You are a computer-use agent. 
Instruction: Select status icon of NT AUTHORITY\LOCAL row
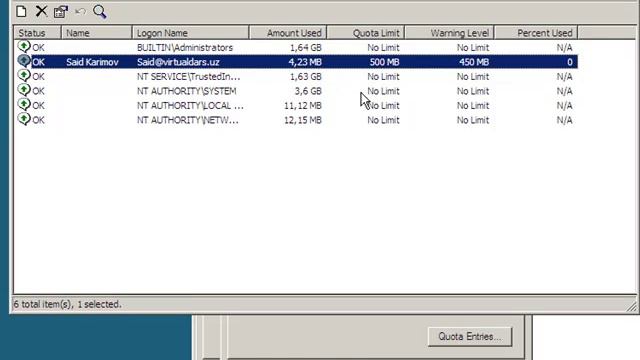tap(24, 105)
